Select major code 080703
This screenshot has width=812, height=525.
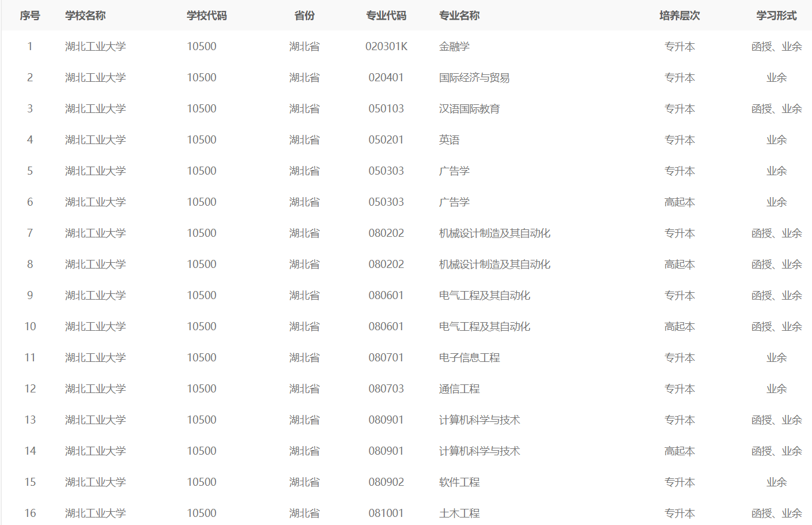coord(386,389)
